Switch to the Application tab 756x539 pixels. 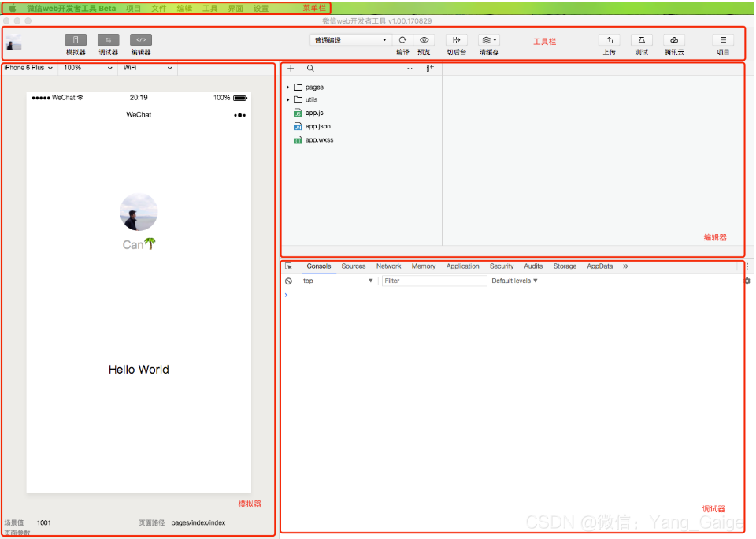pos(462,266)
